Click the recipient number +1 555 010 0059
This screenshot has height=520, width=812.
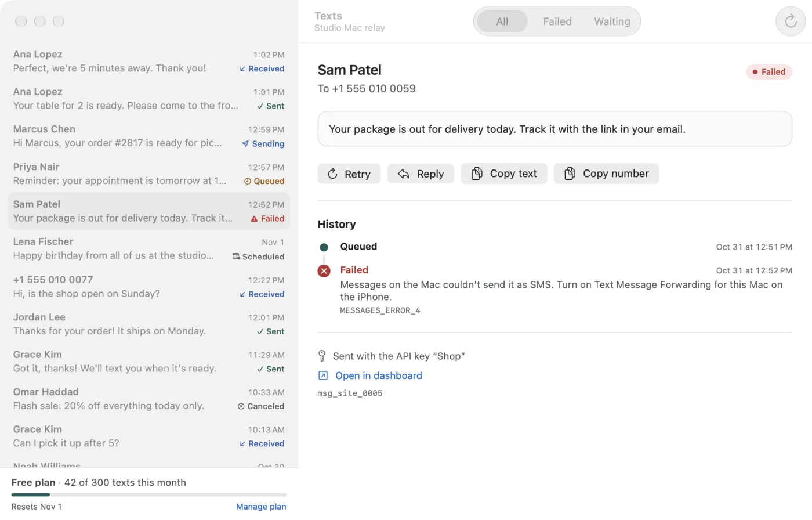(374, 89)
